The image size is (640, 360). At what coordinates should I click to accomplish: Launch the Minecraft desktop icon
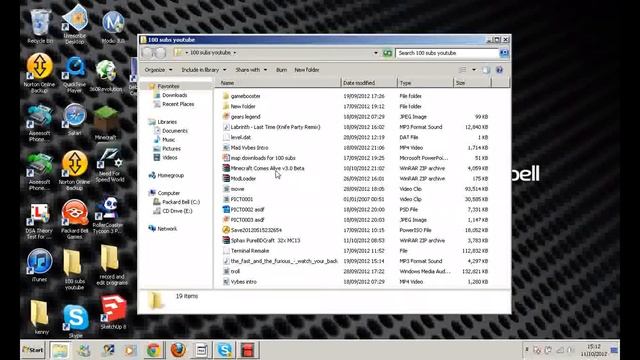[x=106, y=122]
